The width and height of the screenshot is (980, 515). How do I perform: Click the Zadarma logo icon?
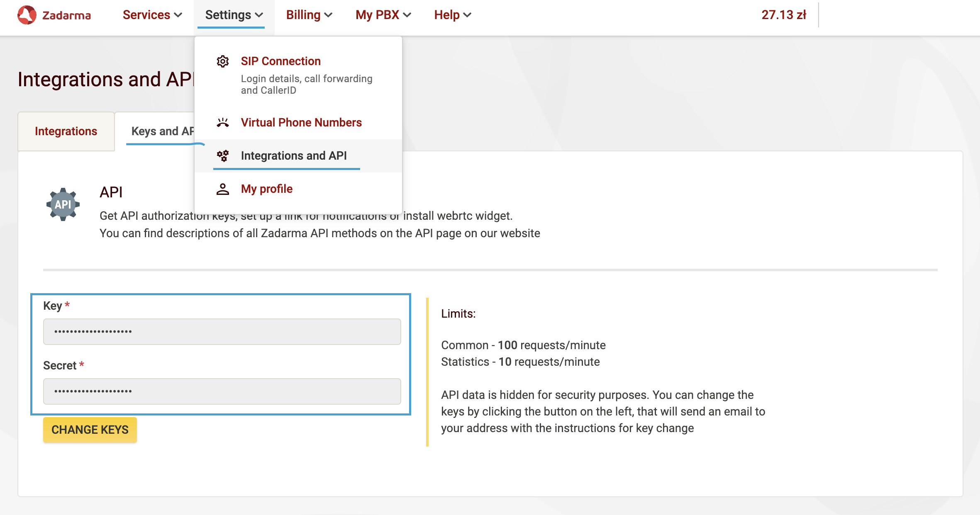point(27,15)
